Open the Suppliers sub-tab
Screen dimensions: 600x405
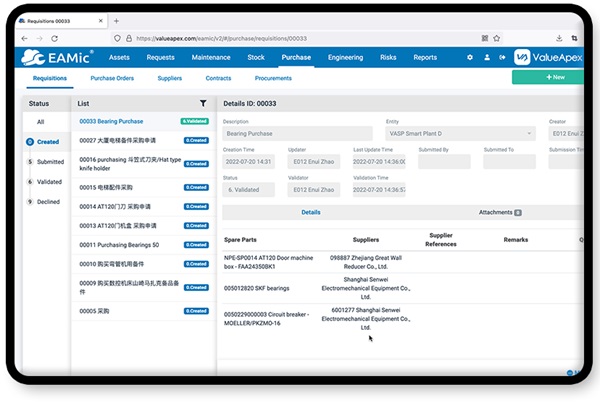pyautogui.click(x=169, y=77)
